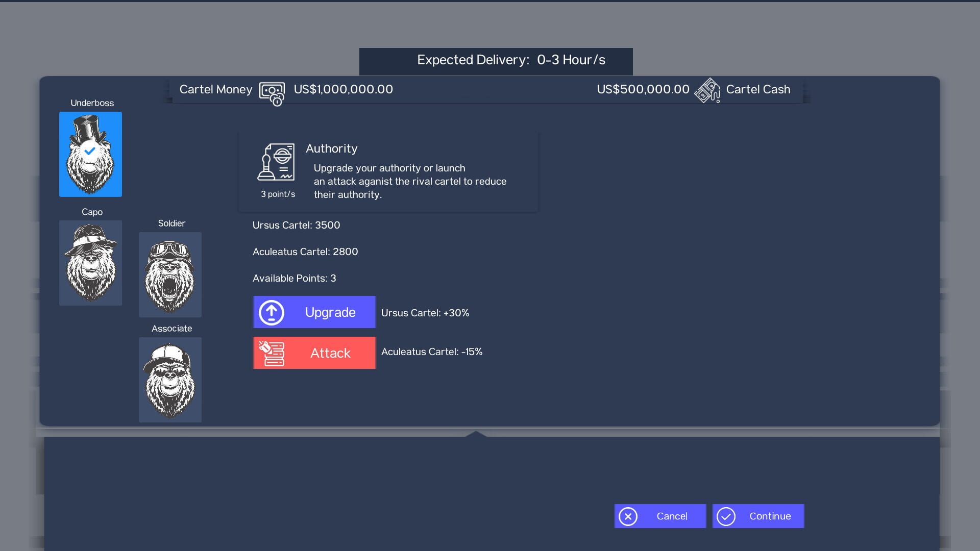Click the blue checkmark on the Underboss portrait
Screen dimensions: 980x551
coord(90,151)
